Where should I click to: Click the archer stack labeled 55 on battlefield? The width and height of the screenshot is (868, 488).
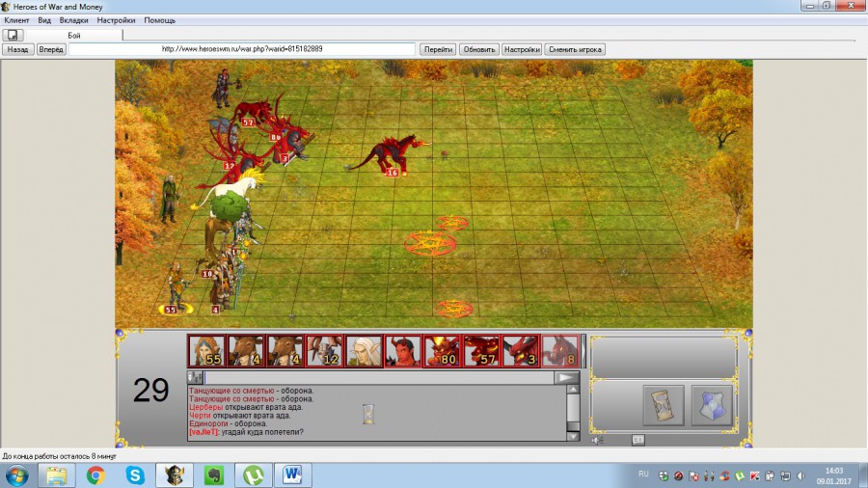tap(176, 287)
